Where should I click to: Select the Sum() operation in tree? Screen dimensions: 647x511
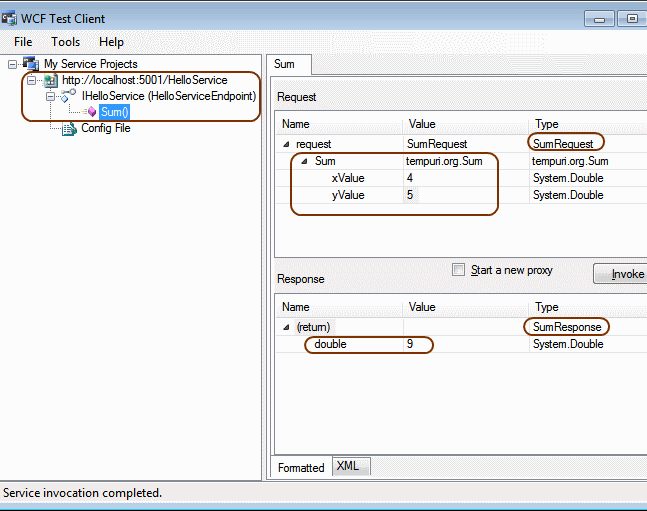tap(115, 112)
